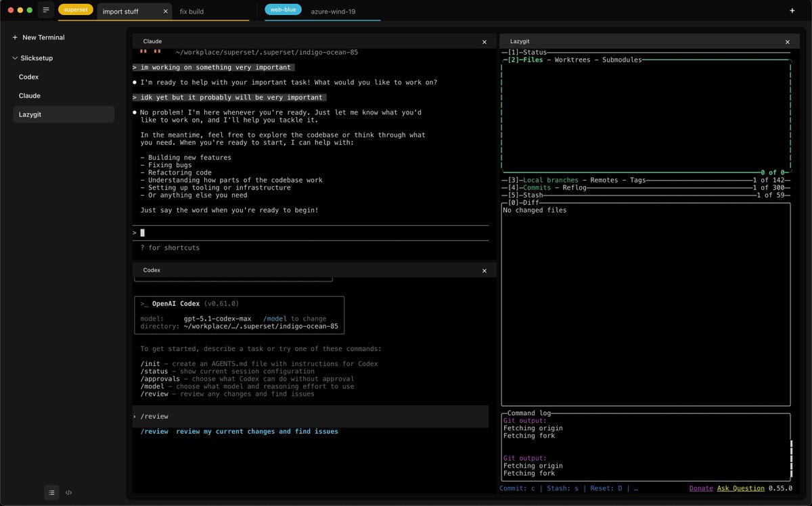Click the gpt-5.1-codex-max model name
This screenshot has height=506, width=812.
point(217,319)
